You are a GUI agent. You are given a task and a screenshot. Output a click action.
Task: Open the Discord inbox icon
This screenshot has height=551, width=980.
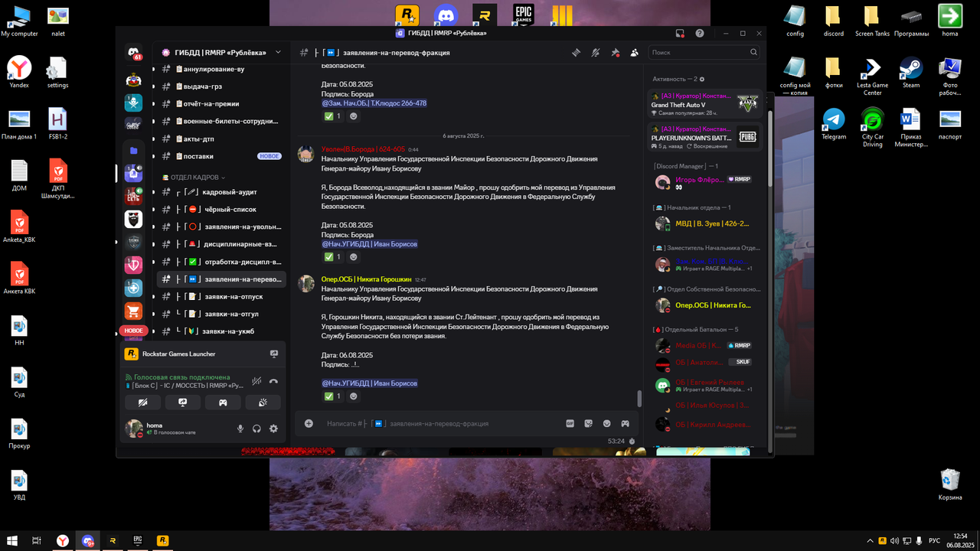(x=679, y=34)
